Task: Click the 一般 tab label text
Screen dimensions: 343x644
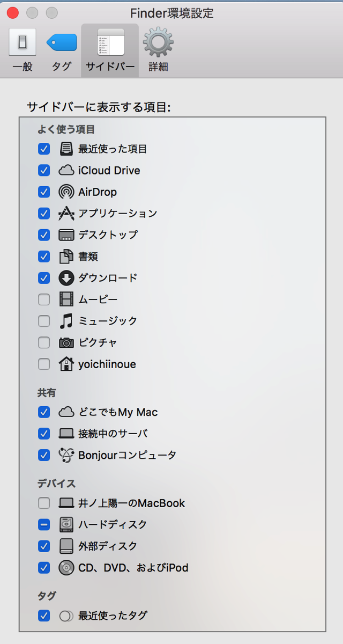Action: point(23,67)
